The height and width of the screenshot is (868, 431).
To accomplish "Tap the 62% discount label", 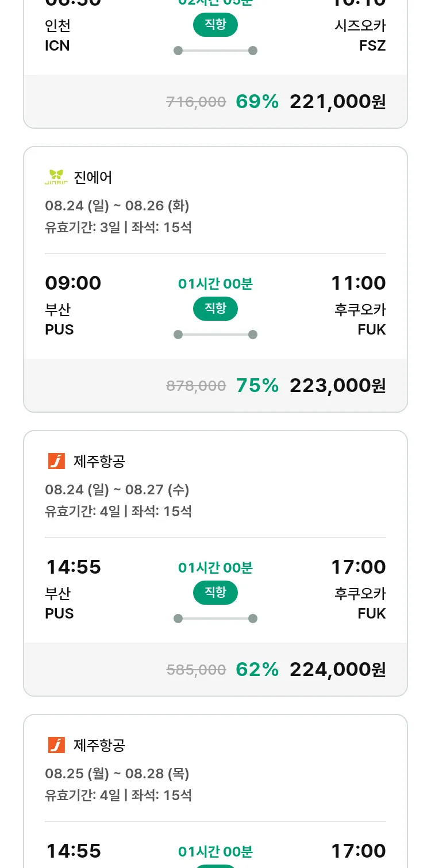I will click(257, 670).
